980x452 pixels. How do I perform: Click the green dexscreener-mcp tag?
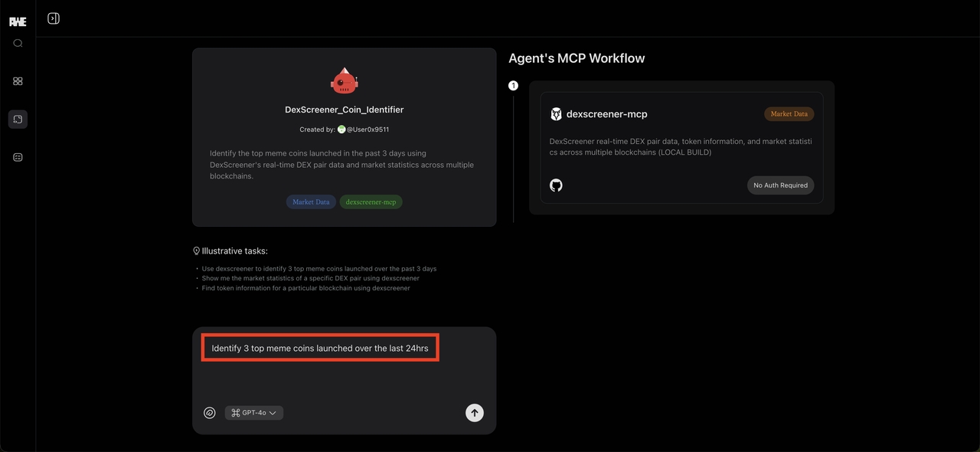pos(371,202)
